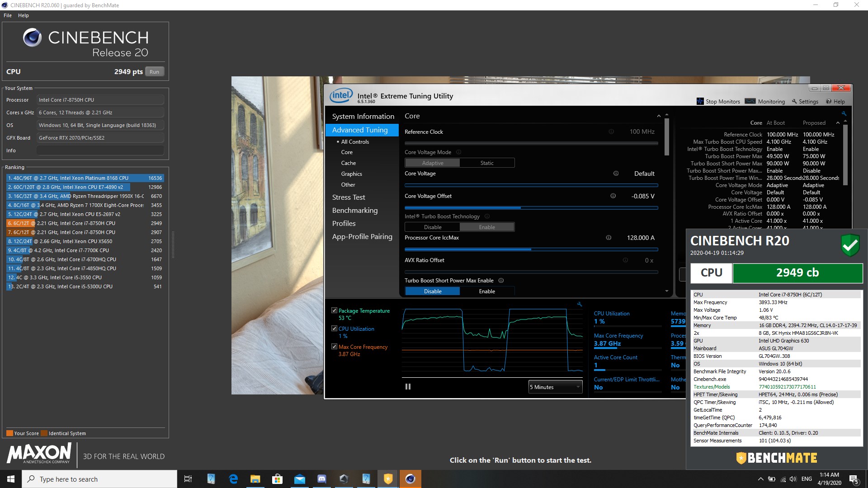Viewport: 868px width, 488px height.
Task: Select Other under Advanced Tuning
Action: click(348, 185)
